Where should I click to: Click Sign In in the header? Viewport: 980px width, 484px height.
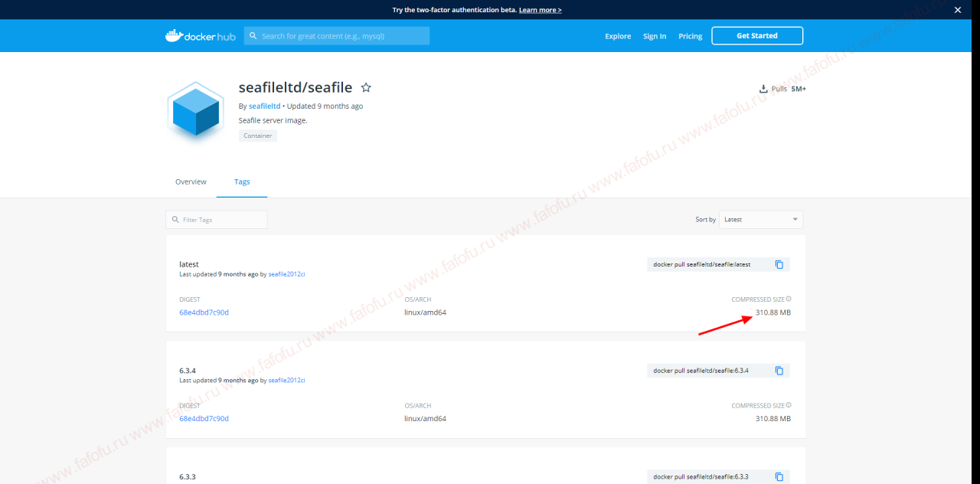(655, 36)
